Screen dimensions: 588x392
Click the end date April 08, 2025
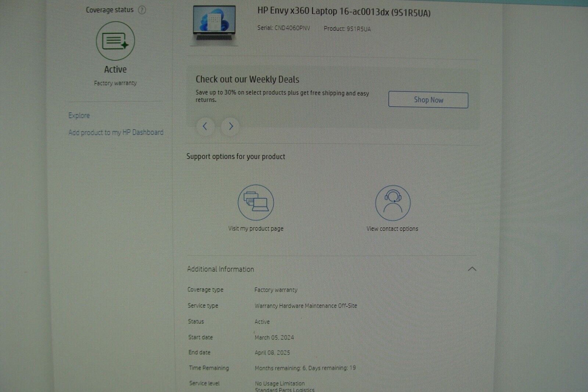272,352
